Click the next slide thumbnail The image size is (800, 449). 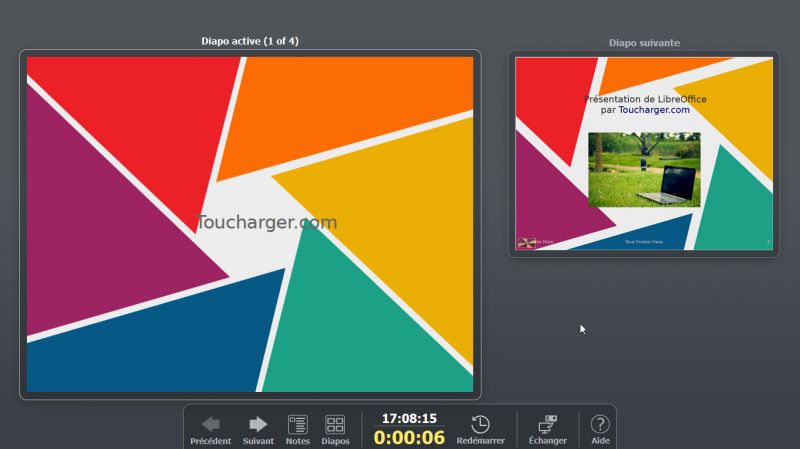644,154
